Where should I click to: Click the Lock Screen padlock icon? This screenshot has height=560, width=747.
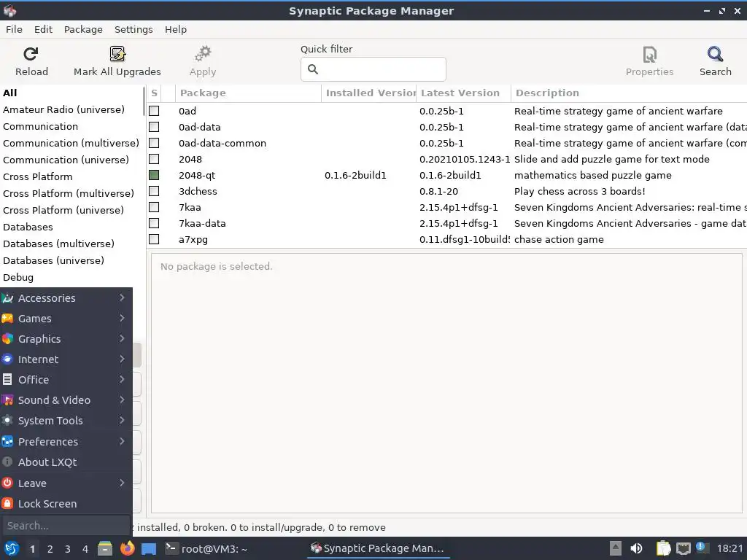7,503
